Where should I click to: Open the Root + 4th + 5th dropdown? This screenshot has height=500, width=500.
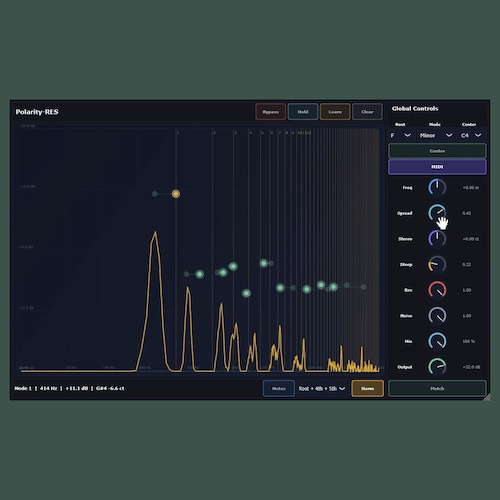(x=322, y=389)
